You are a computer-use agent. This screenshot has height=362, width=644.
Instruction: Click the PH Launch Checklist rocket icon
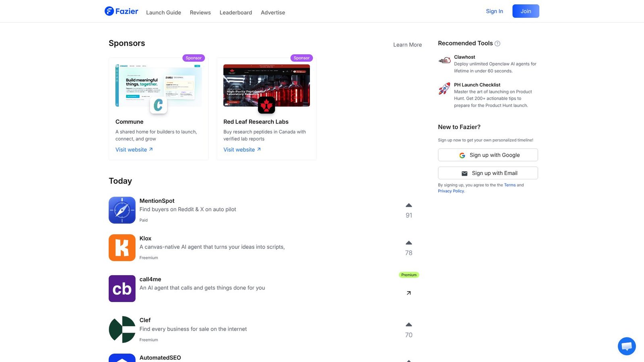(x=444, y=88)
